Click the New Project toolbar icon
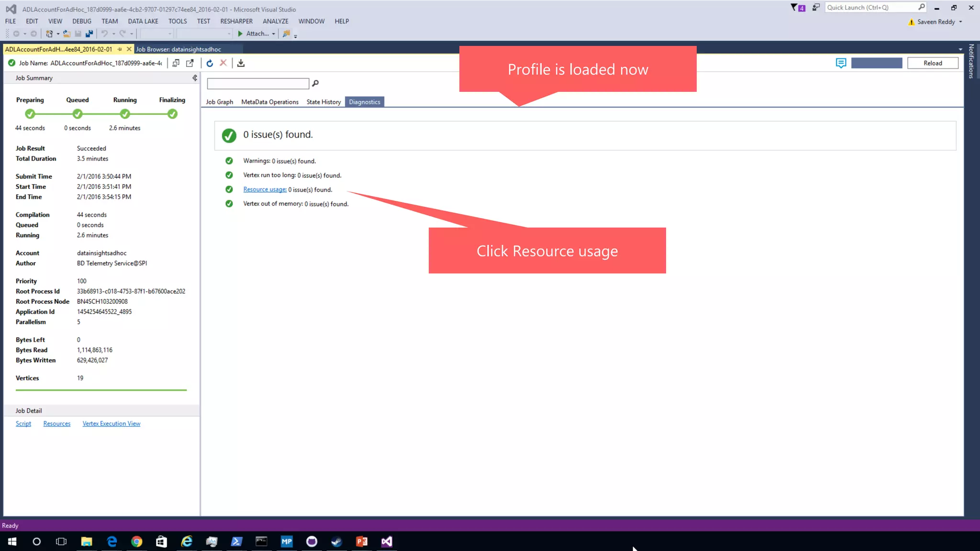The width and height of the screenshot is (980, 551). point(49,33)
